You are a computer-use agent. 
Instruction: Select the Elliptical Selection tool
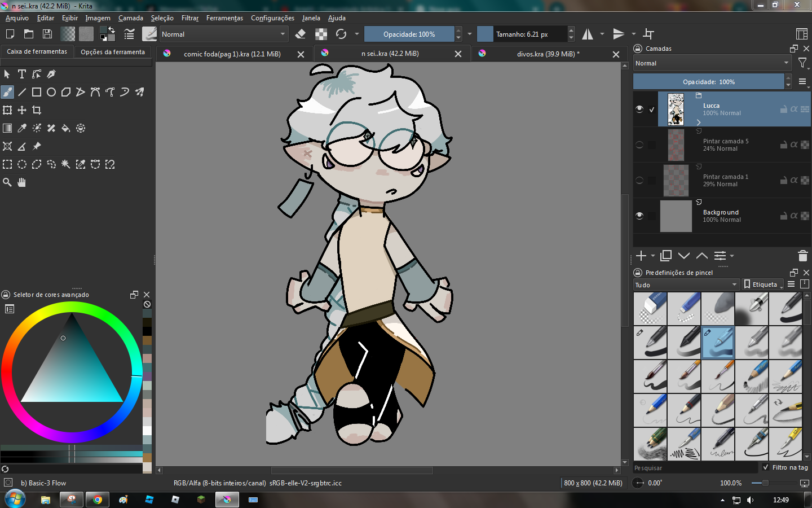(x=22, y=164)
